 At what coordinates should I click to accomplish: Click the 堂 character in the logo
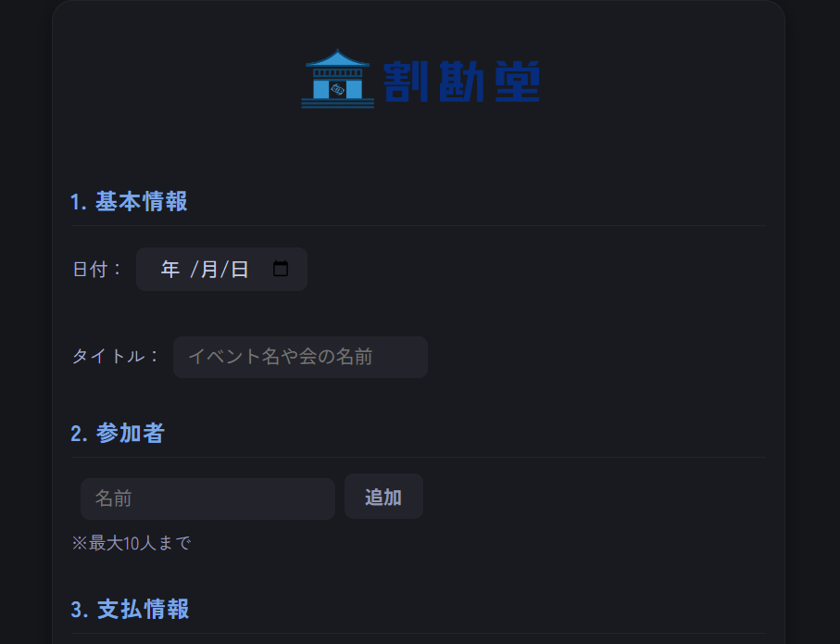(x=517, y=82)
